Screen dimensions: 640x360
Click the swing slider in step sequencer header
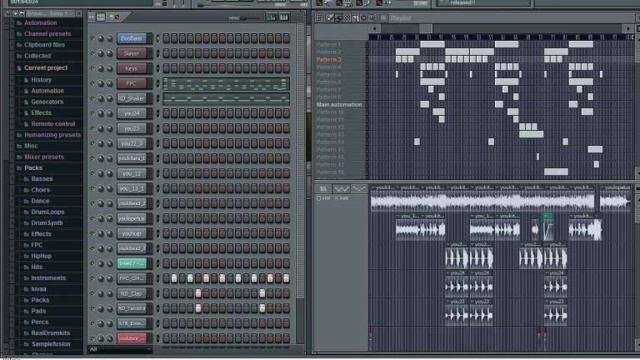(244, 18)
